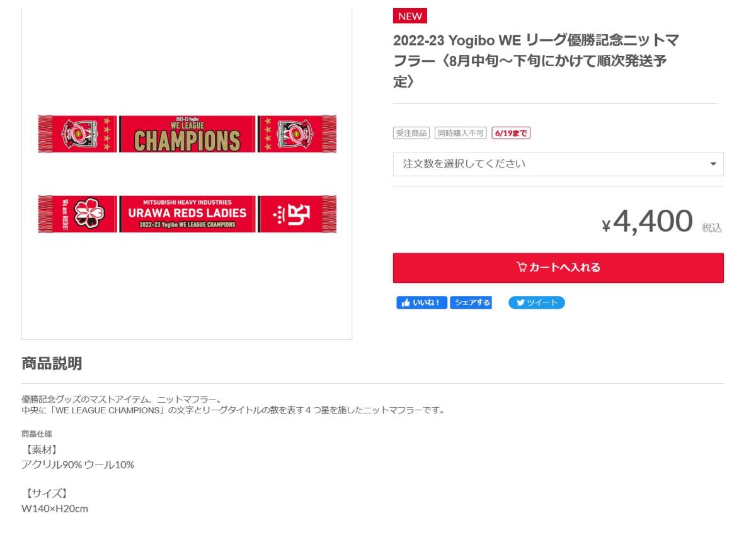Click the 6/19まで deadline tag

512,133
